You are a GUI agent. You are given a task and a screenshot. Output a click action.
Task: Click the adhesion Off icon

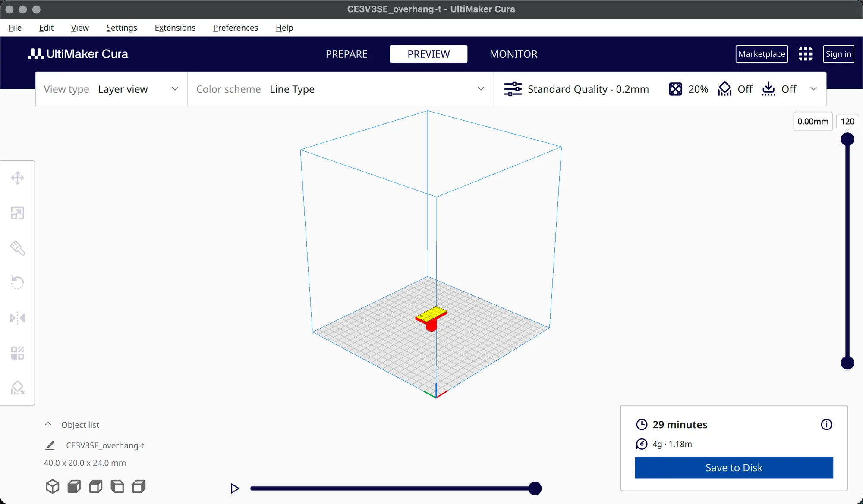point(769,89)
